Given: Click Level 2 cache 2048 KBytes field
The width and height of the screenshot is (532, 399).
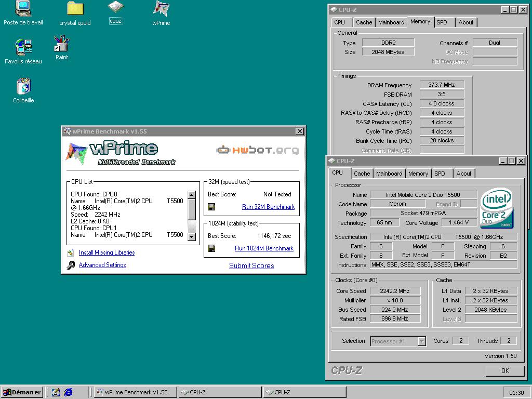Looking at the screenshot, I should click(x=490, y=310).
